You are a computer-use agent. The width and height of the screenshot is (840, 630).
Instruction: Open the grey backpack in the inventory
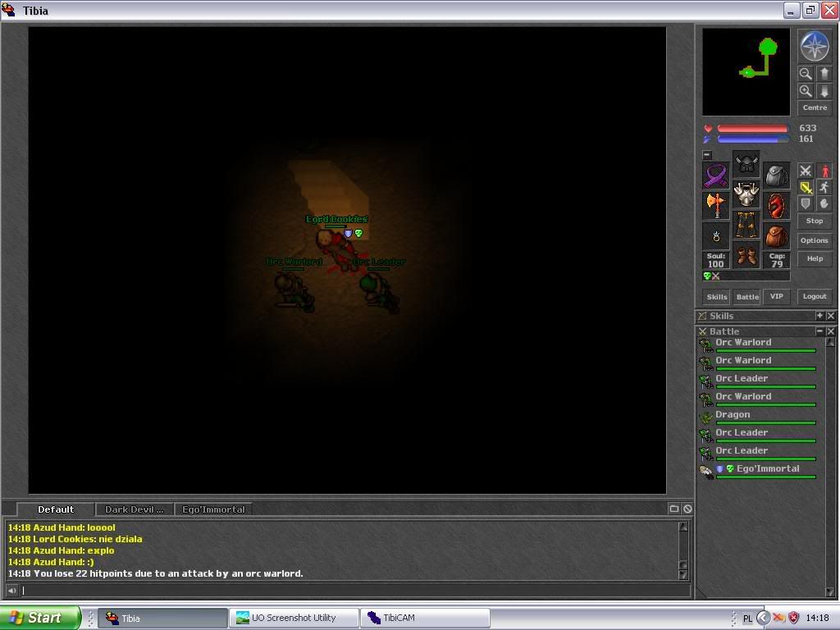coord(777,176)
